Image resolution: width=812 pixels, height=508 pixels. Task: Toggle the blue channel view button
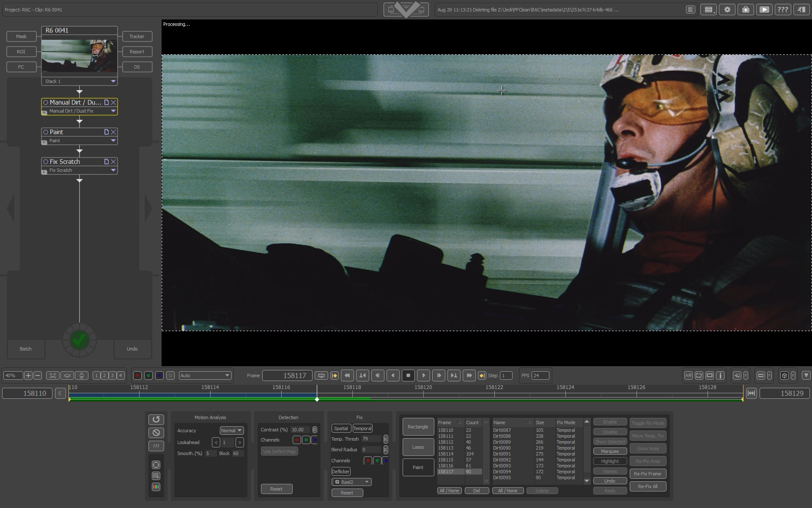[x=159, y=375]
